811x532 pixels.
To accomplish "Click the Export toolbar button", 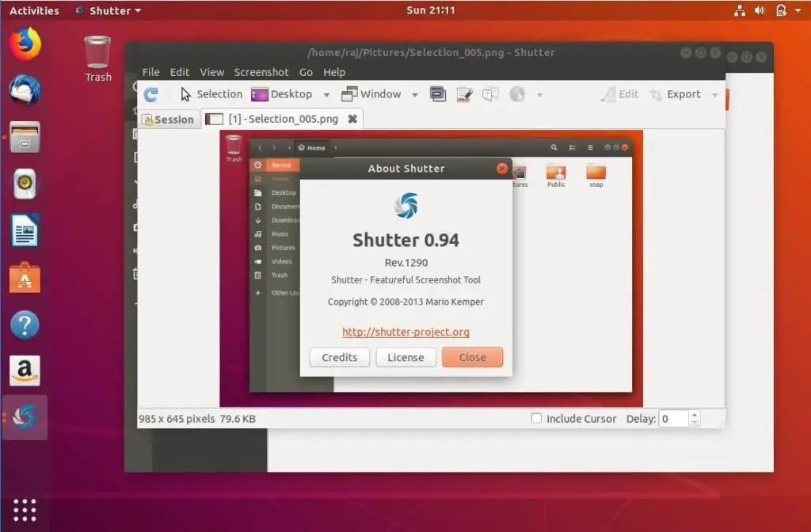I will [676, 94].
